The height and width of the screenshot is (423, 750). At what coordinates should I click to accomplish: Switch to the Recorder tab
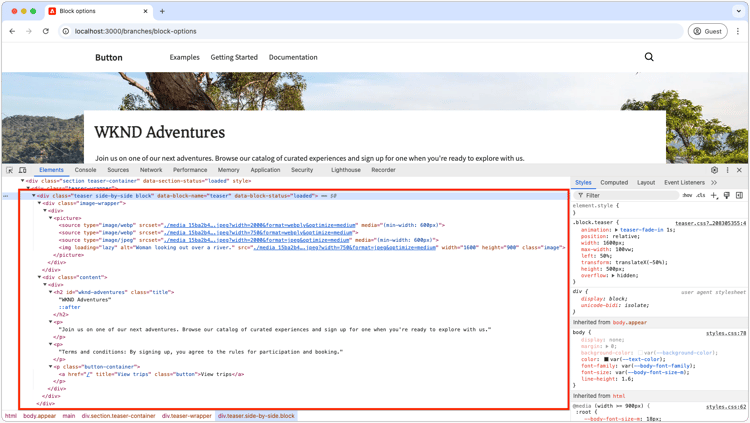click(383, 170)
